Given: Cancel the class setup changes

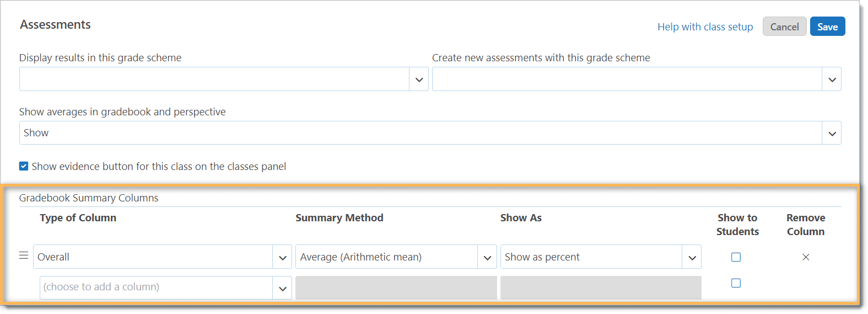Looking at the screenshot, I should pyautogui.click(x=784, y=26).
